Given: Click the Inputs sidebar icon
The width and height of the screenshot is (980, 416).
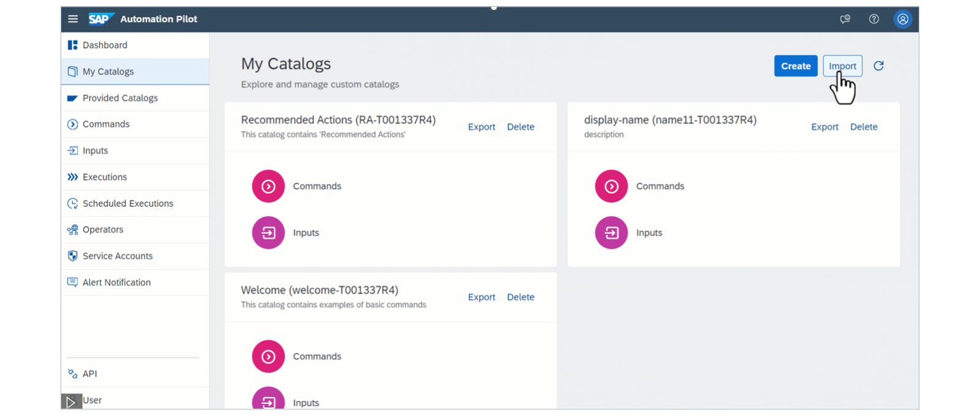Looking at the screenshot, I should [72, 150].
